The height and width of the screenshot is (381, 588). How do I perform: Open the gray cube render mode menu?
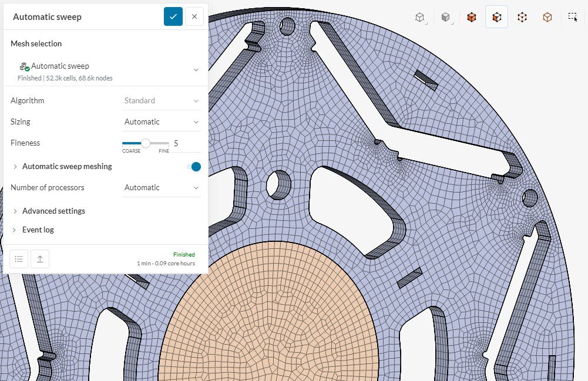(x=446, y=18)
